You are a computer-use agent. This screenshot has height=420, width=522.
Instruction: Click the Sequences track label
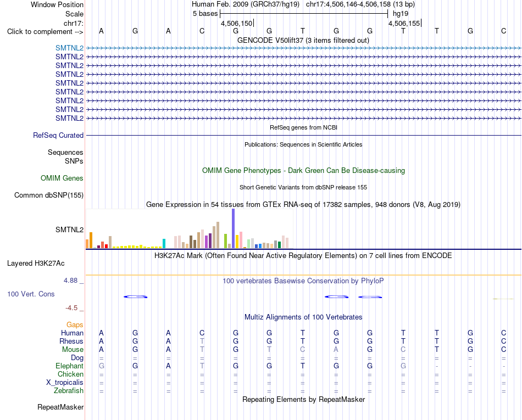65,152
